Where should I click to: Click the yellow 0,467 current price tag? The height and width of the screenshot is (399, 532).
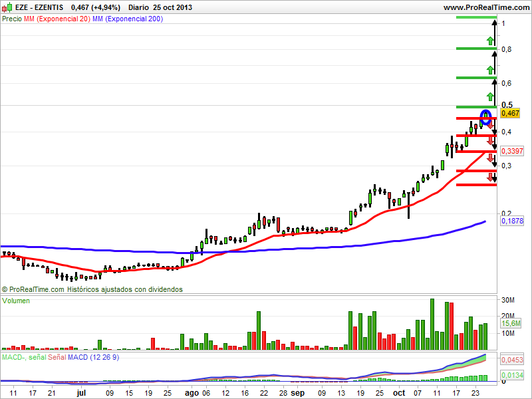coord(510,113)
